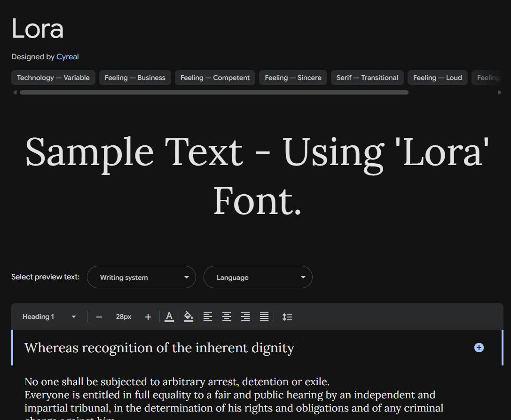Align text right

[x=245, y=317]
